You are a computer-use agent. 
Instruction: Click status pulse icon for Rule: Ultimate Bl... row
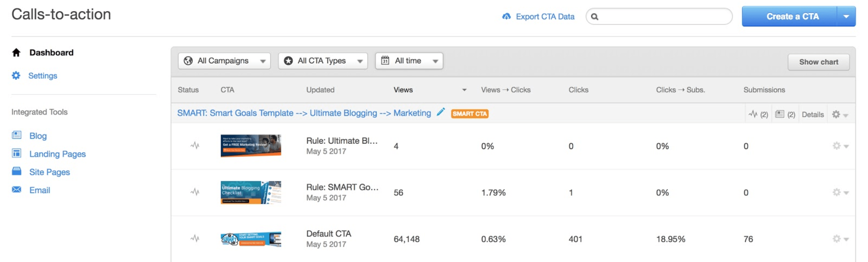point(195,146)
